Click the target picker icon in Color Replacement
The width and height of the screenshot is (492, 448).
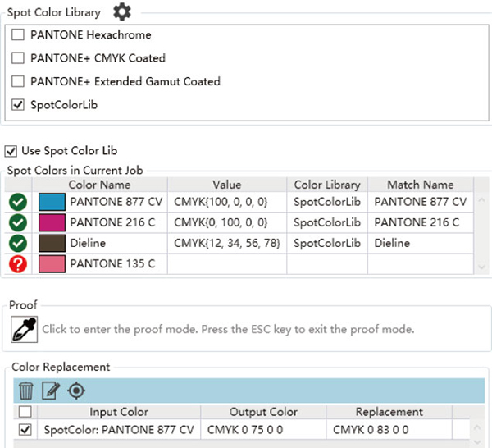[x=76, y=391]
